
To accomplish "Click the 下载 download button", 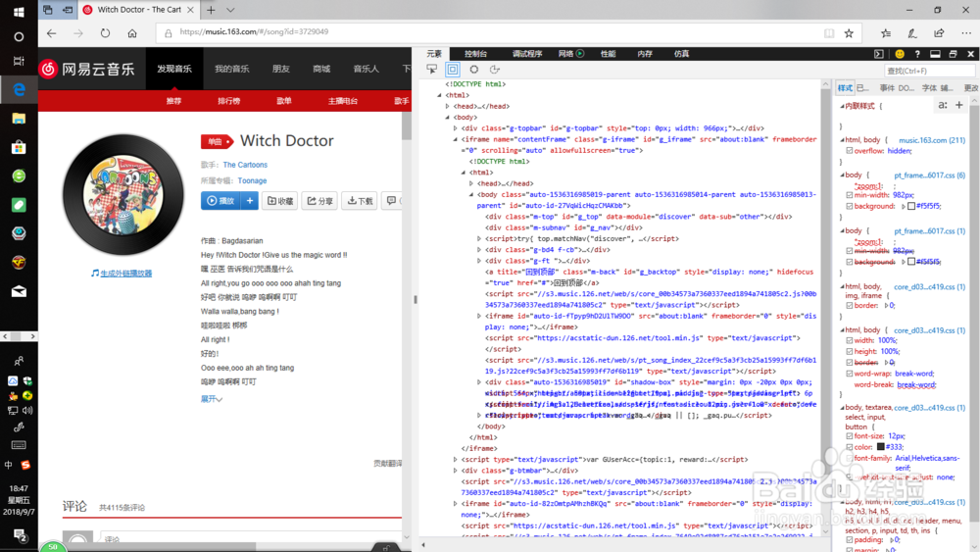I will click(360, 201).
